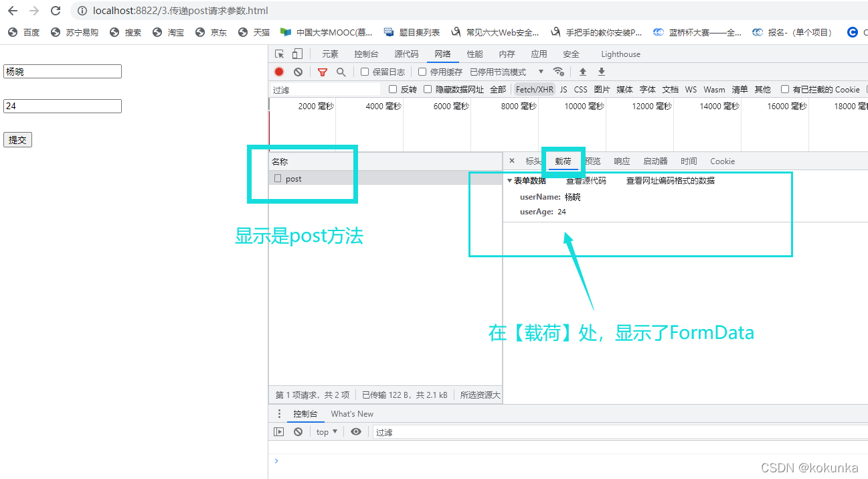This screenshot has height=479, width=868.
Task: Open 查看源代码 to view form data source
Action: click(585, 180)
